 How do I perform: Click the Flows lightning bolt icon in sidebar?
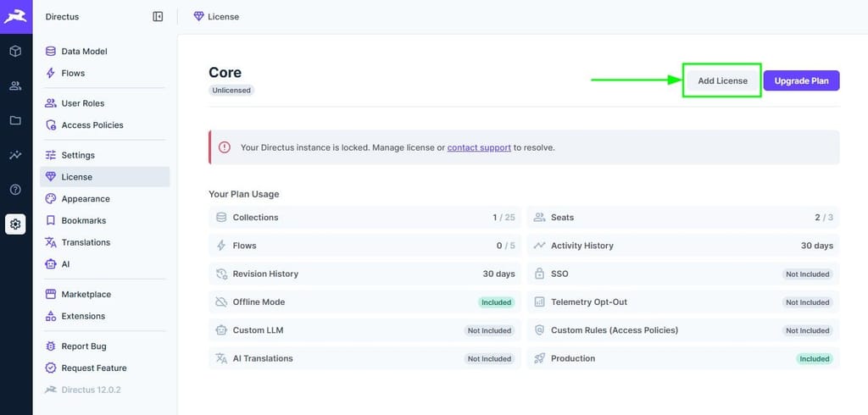tap(50, 73)
